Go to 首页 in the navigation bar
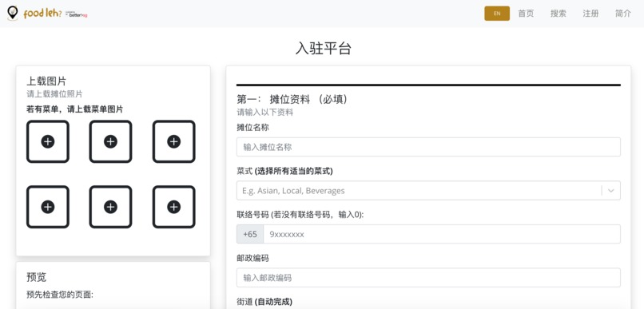644x309 pixels. coord(526,14)
